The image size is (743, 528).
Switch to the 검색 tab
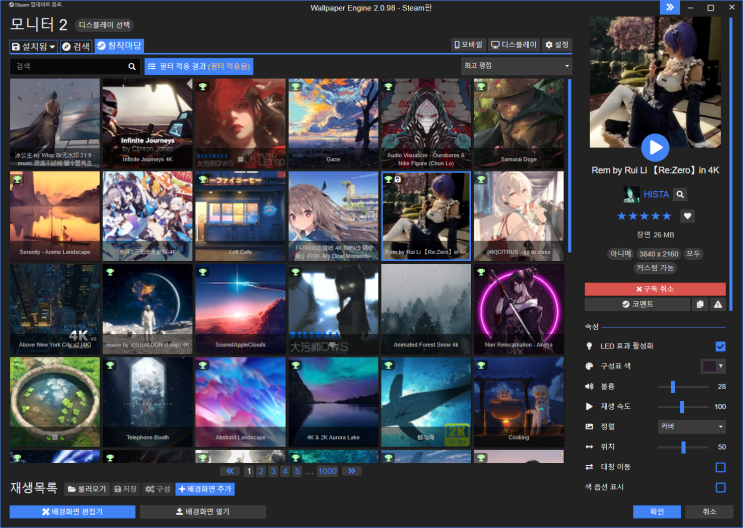76,46
